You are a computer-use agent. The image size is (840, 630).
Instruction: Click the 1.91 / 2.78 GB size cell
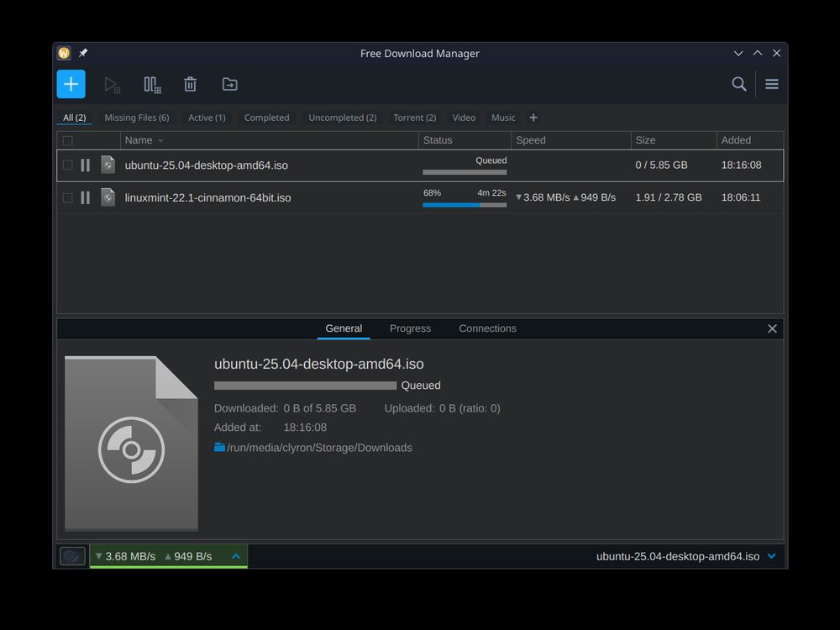(x=669, y=197)
